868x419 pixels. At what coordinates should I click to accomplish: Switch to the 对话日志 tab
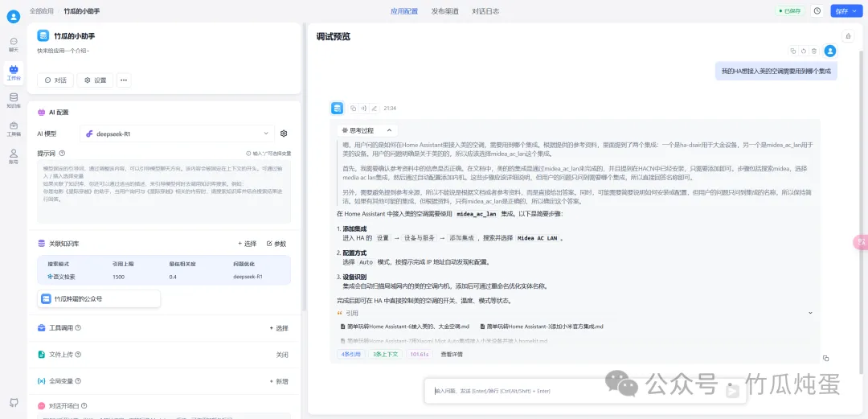click(x=485, y=11)
